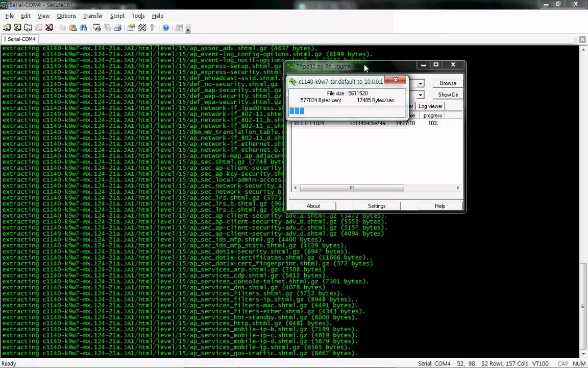Viewport: 588px width, 368px height.
Task: Click the Print Screen toolbar icon
Action: pyautogui.click(x=97, y=28)
